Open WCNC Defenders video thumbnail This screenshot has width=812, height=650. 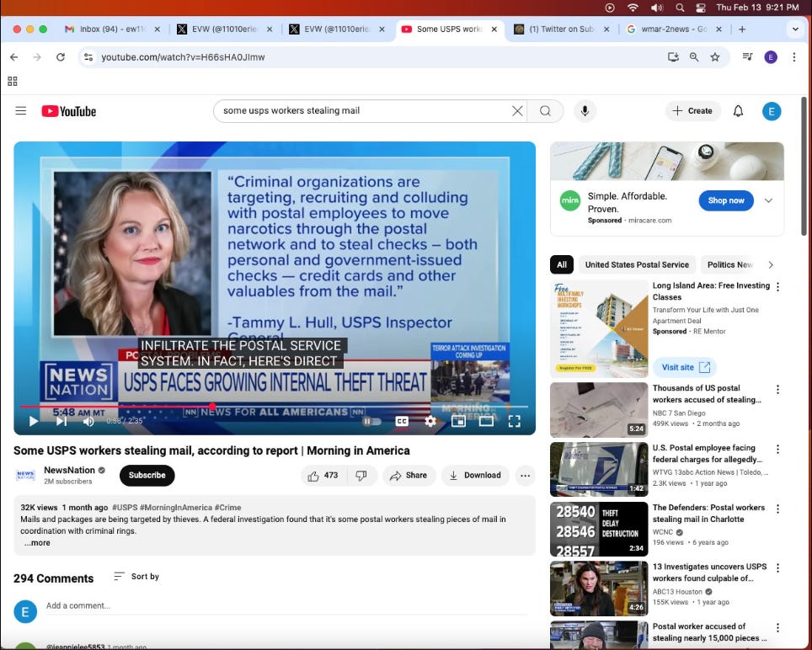[x=599, y=529]
